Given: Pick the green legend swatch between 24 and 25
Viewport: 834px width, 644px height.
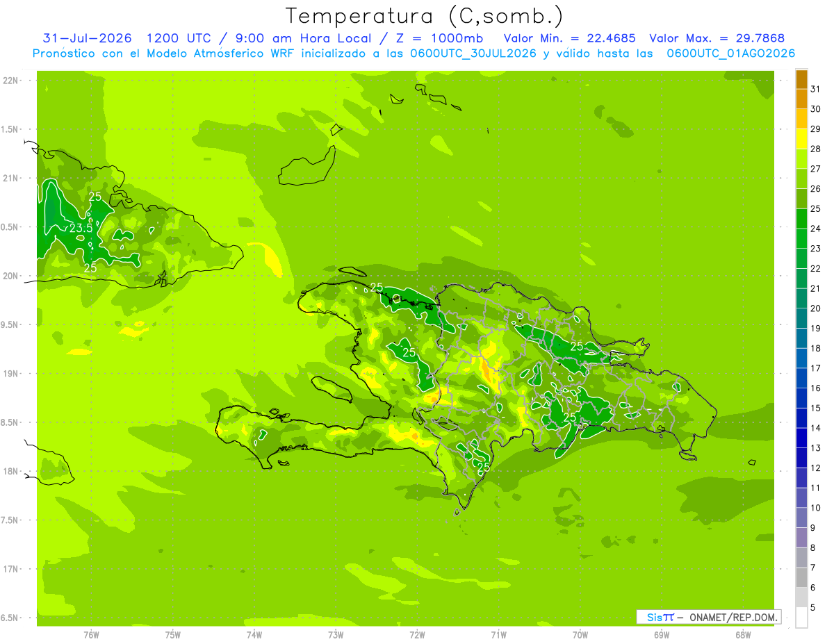Looking at the screenshot, I should [801, 219].
